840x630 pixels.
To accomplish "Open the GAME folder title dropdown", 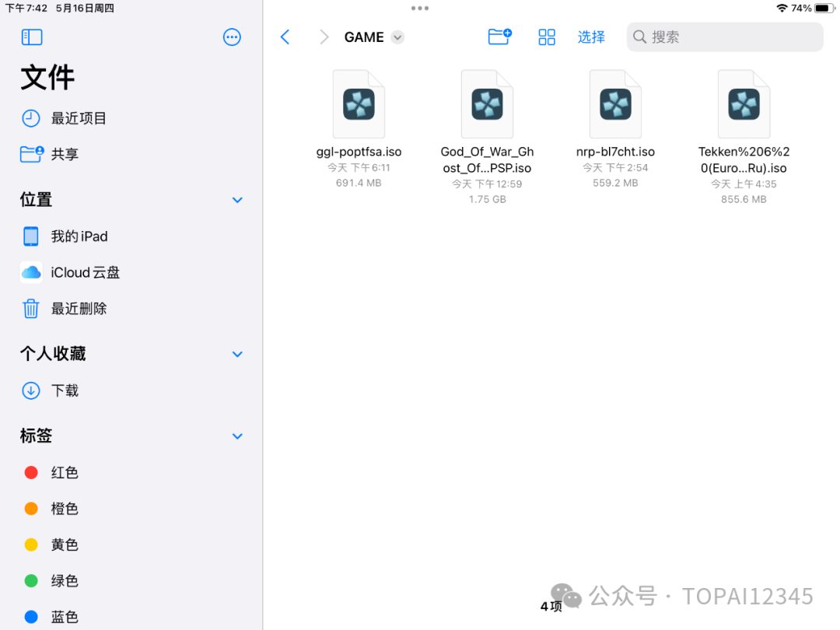I will (x=397, y=37).
